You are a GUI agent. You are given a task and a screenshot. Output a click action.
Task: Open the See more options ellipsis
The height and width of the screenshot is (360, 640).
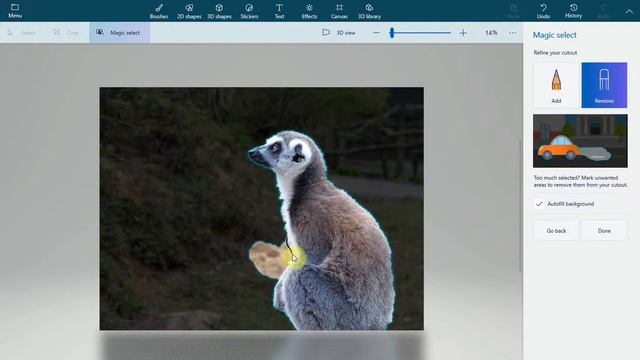pos(513,33)
